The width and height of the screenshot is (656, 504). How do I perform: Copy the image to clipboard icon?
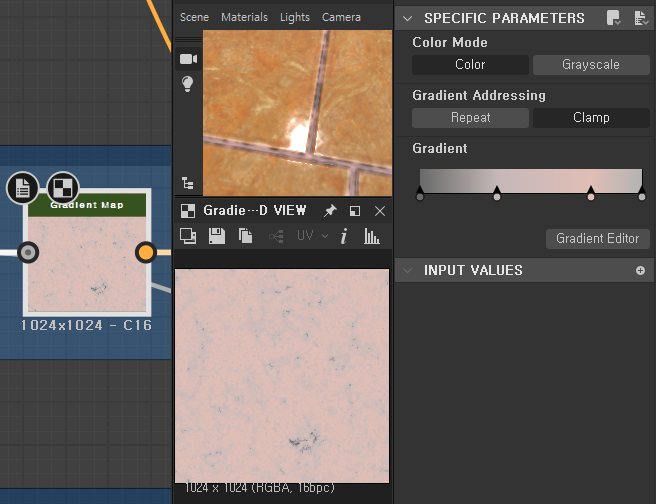pyautogui.click(x=246, y=236)
